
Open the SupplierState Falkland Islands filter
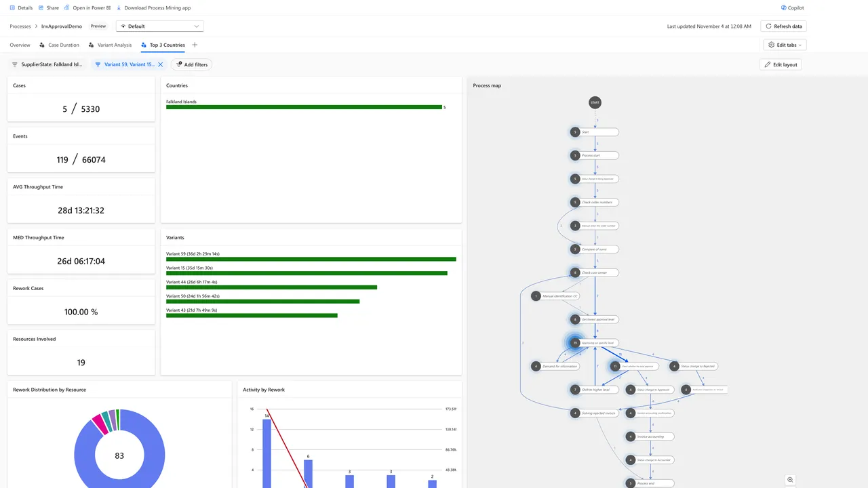(47, 64)
